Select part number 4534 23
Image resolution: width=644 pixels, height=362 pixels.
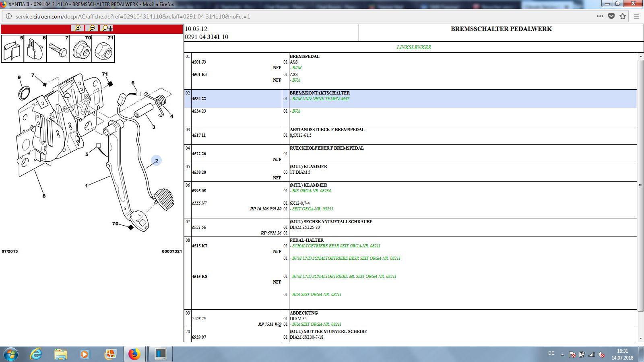pos(199,111)
